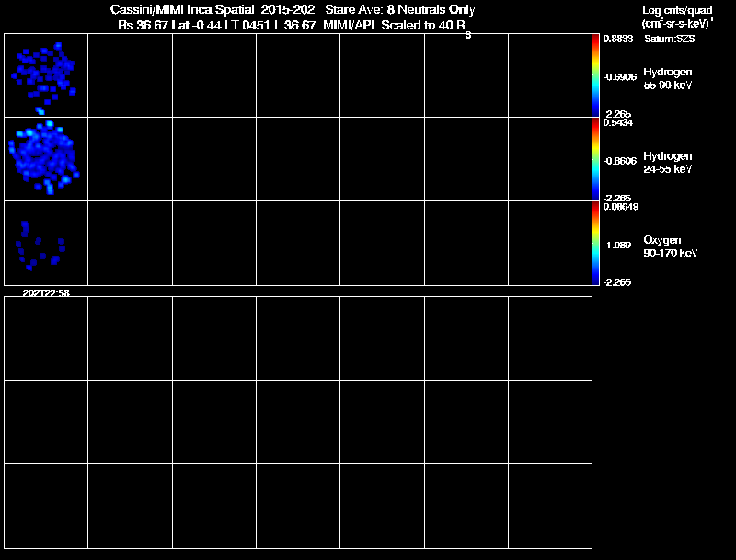Click the 0.5434 color scale maximum value
This screenshot has width=736, height=560.
(618, 123)
